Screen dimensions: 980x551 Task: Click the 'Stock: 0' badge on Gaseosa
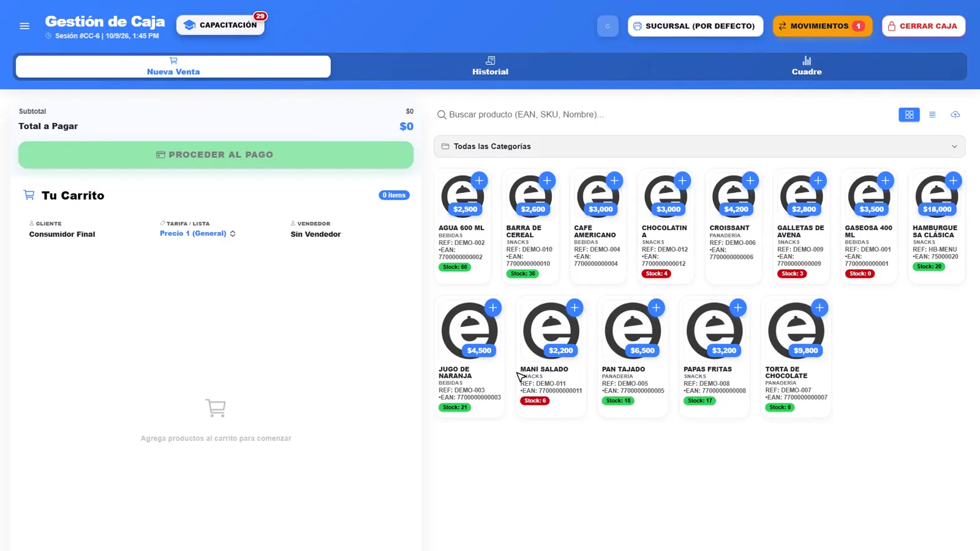(861, 274)
